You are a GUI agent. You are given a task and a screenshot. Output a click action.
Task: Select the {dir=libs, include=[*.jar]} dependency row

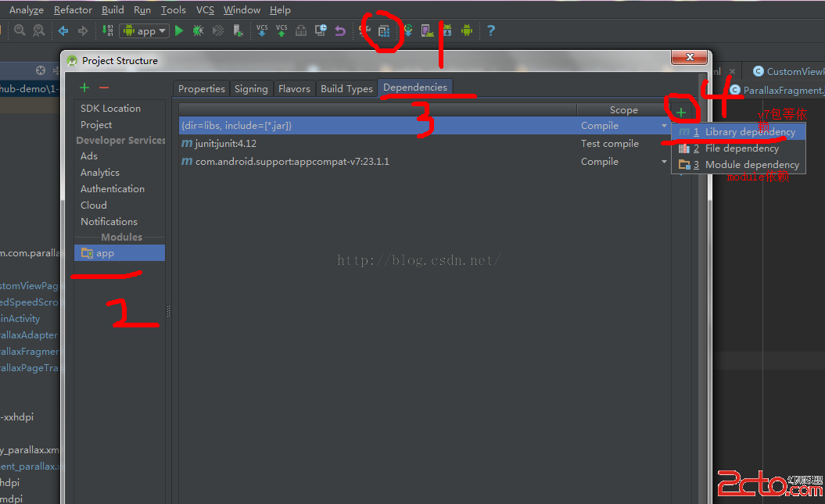[x=425, y=126]
